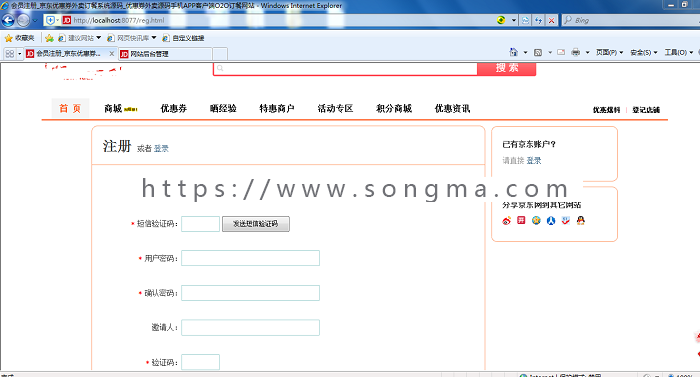Viewport: 700px width, 377px height.
Task: Open the 收藏夹 favorites star button
Action: coord(20,38)
